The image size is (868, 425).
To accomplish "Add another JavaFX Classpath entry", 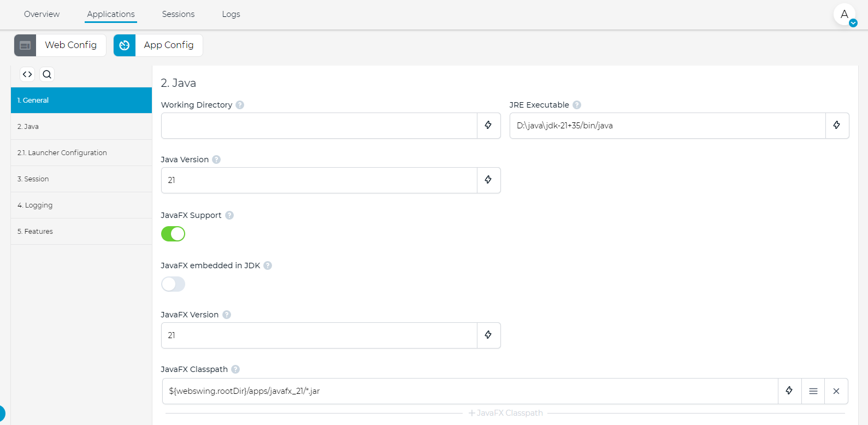I will pyautogui.click(x=506, y=413).
